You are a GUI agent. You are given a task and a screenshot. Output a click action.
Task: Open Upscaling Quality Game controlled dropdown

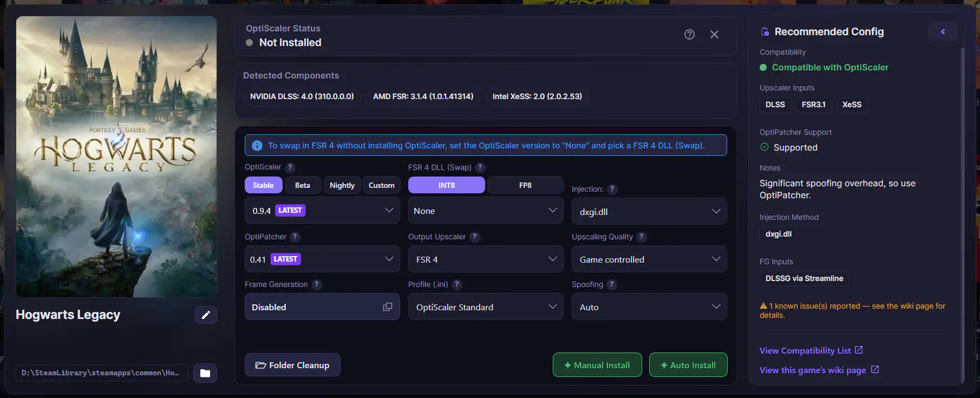point(649,259)
